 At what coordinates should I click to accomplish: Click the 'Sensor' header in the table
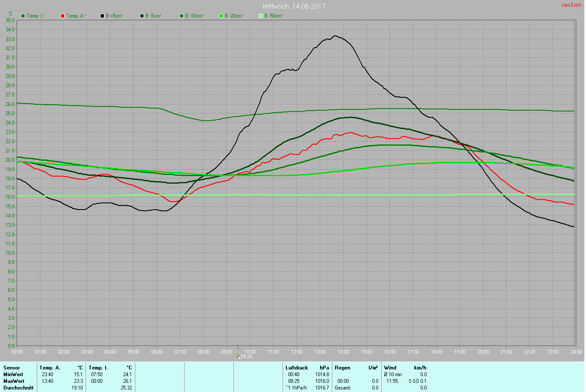coord(12,368)
